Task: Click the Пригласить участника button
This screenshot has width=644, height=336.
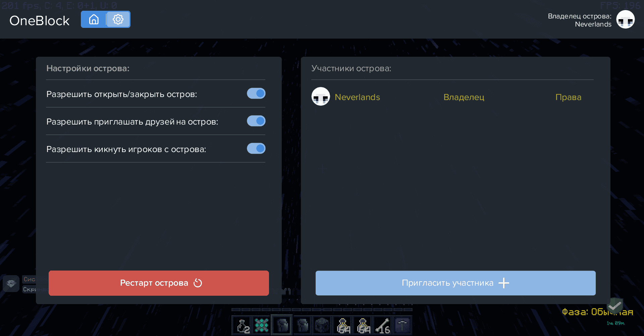Action: click(455, 283)
